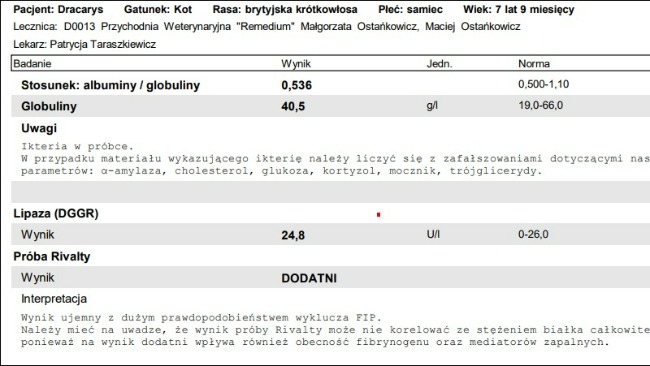Click the 'Wynik' label under Lipaza
The image size is (650, 366).
(38, 235)
